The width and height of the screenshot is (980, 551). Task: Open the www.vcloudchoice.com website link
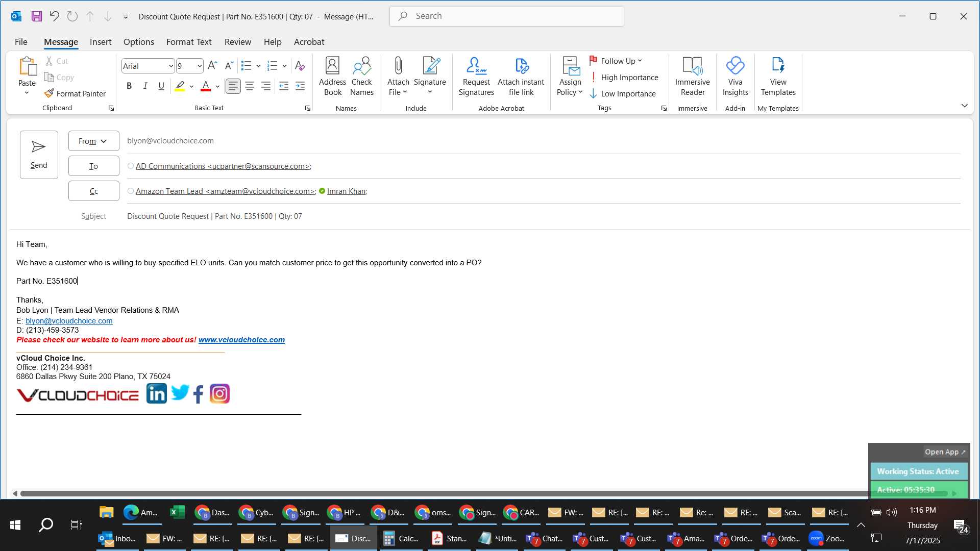coord(241,340)
